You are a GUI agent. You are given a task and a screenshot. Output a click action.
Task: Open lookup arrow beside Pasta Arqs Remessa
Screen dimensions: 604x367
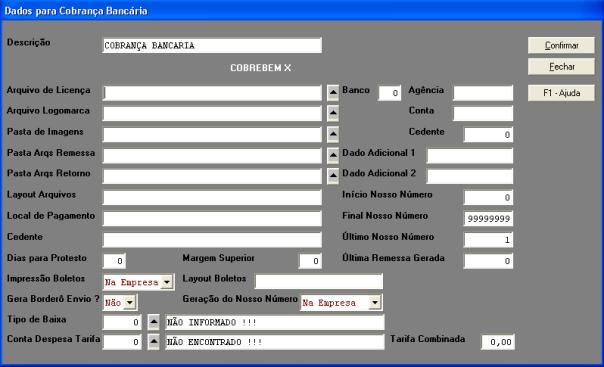click(333, 156)
